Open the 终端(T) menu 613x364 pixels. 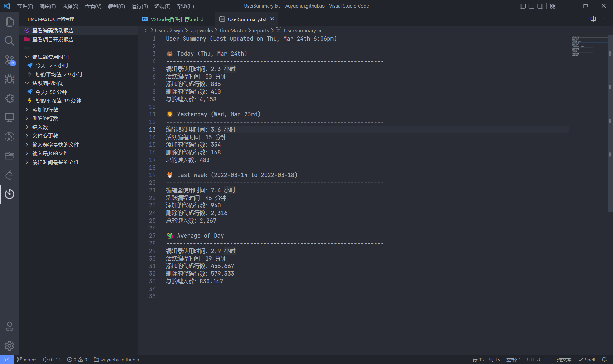(162, 6)
